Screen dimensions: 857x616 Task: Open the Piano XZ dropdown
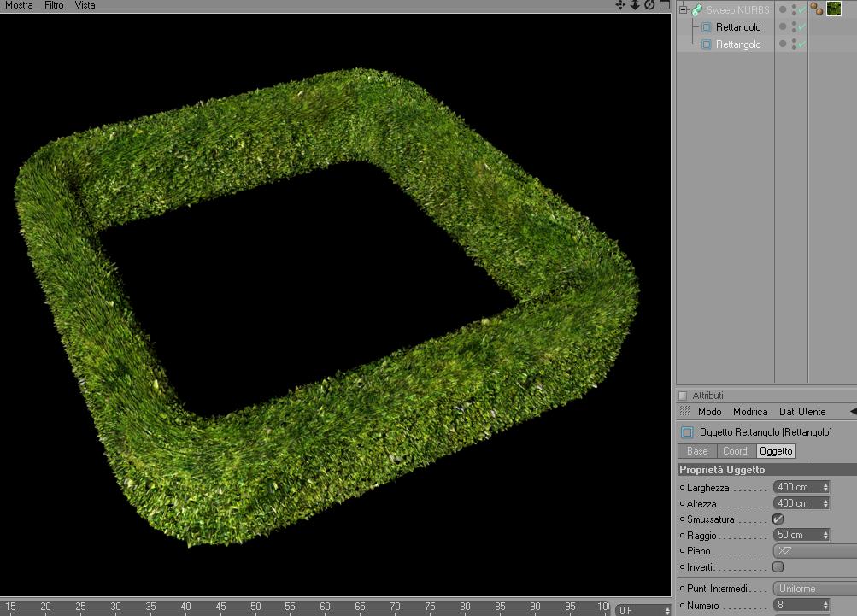coord(815,551)
